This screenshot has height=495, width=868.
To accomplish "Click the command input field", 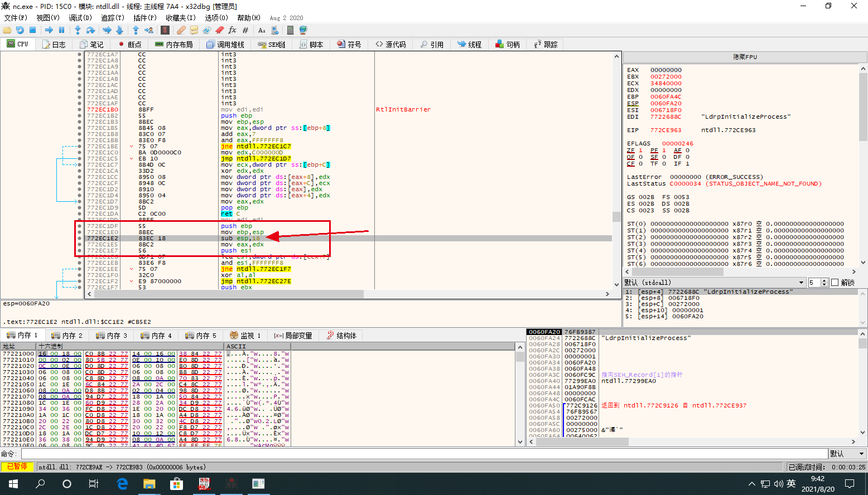I will (x=424, y=454).
